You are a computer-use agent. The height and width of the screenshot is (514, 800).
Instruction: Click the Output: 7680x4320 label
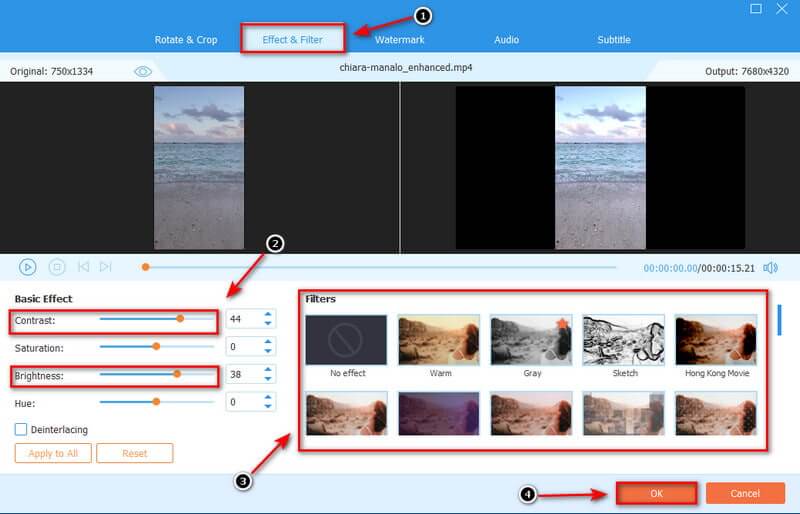747,71
